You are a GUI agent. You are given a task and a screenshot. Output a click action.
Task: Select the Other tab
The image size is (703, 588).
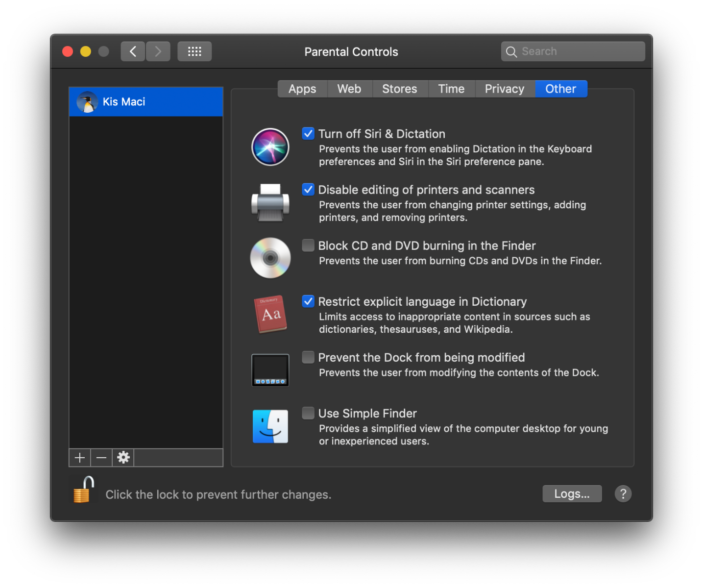coord(561,89)
